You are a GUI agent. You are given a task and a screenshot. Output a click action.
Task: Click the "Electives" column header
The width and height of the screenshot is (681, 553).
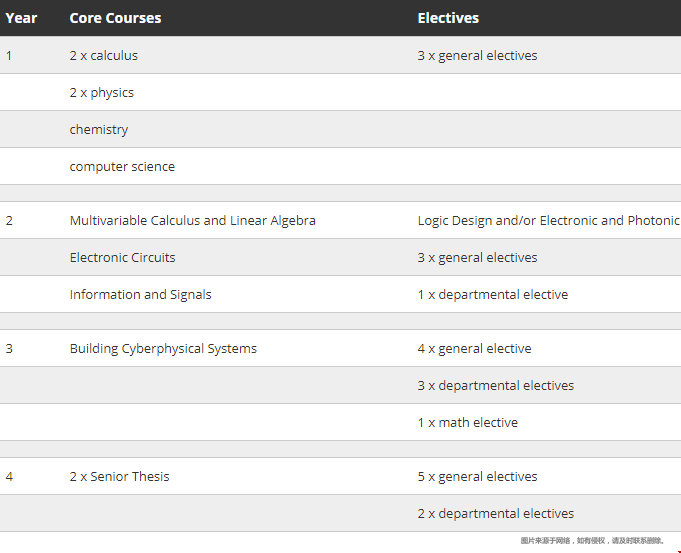[448, 18]
